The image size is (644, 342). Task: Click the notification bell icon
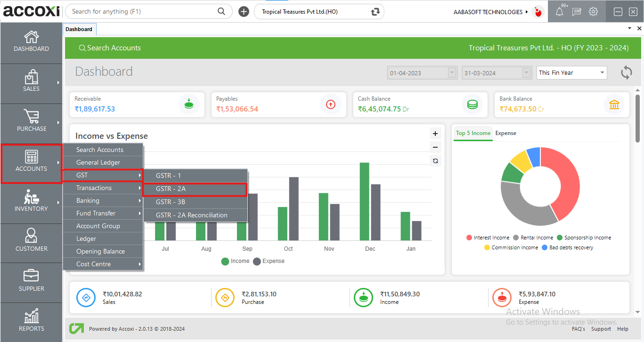tap(559, 12)
